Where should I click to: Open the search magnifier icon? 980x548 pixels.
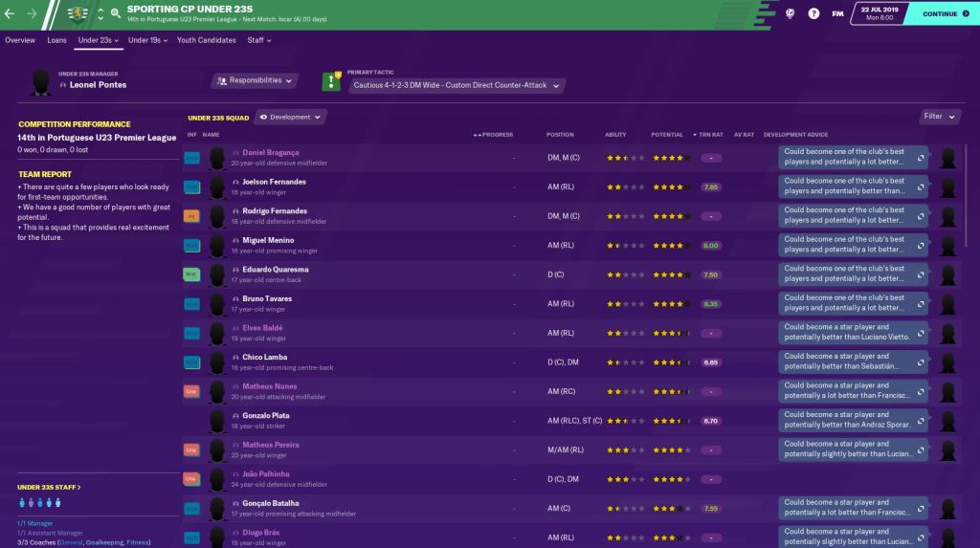coord(116,13)
